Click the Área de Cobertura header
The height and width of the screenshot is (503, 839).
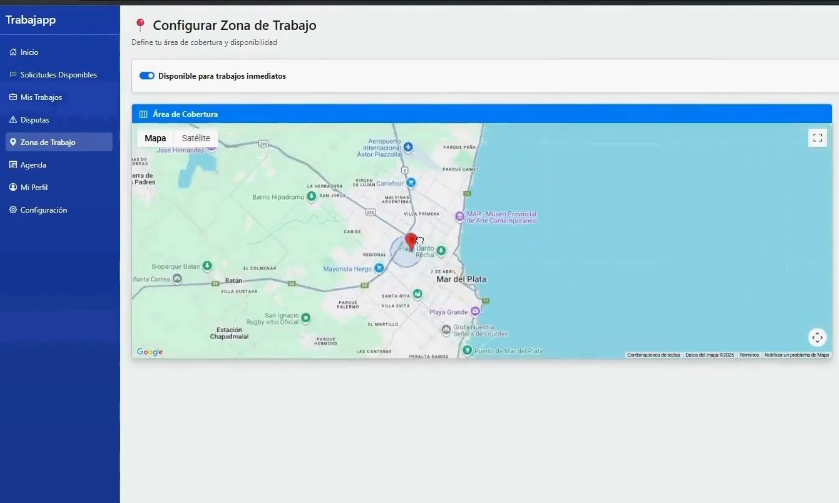482,114
